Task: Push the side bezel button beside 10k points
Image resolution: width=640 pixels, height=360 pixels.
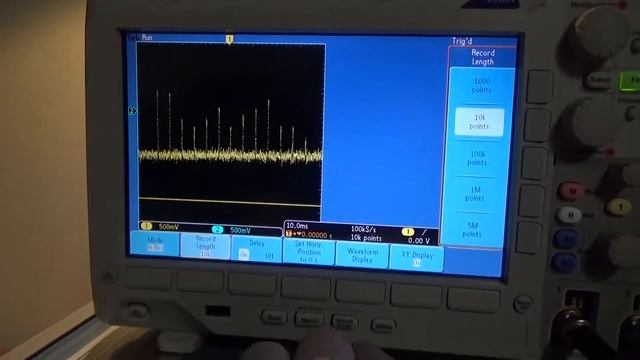Action: point(537,126)
